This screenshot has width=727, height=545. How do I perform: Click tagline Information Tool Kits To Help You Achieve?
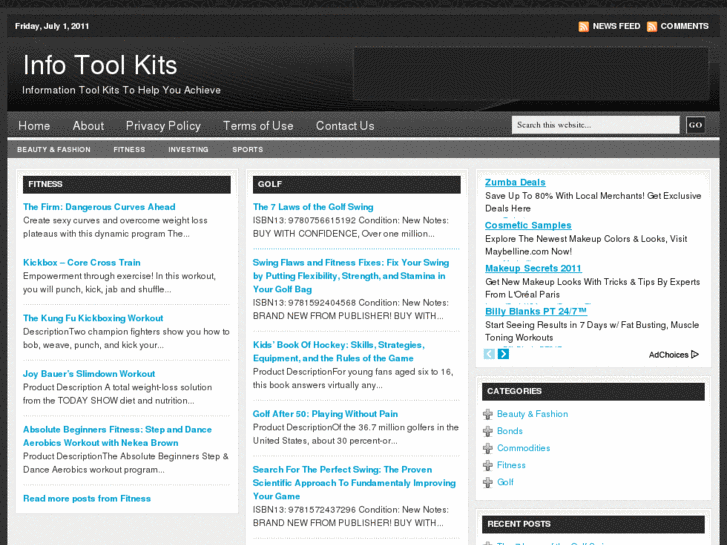click(121, 90)
